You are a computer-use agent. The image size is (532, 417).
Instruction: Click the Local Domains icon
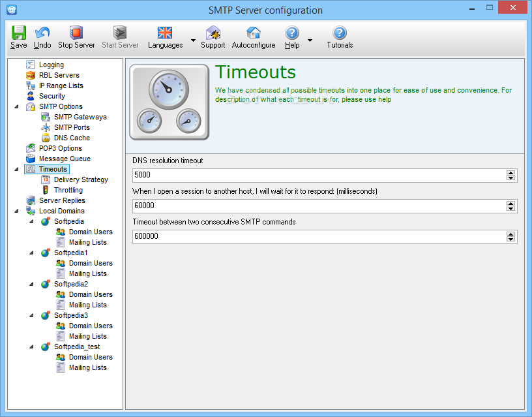[x=31, y=211]
